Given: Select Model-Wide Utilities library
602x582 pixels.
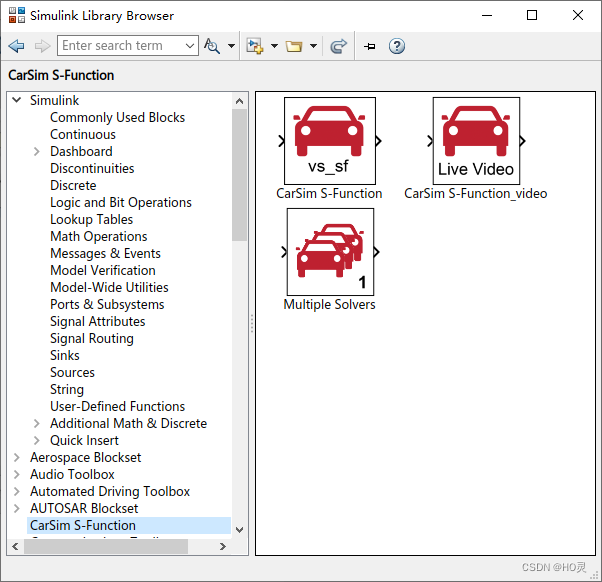Looking at the screenshot, I should pyautogui.click(x=109, y=287).
